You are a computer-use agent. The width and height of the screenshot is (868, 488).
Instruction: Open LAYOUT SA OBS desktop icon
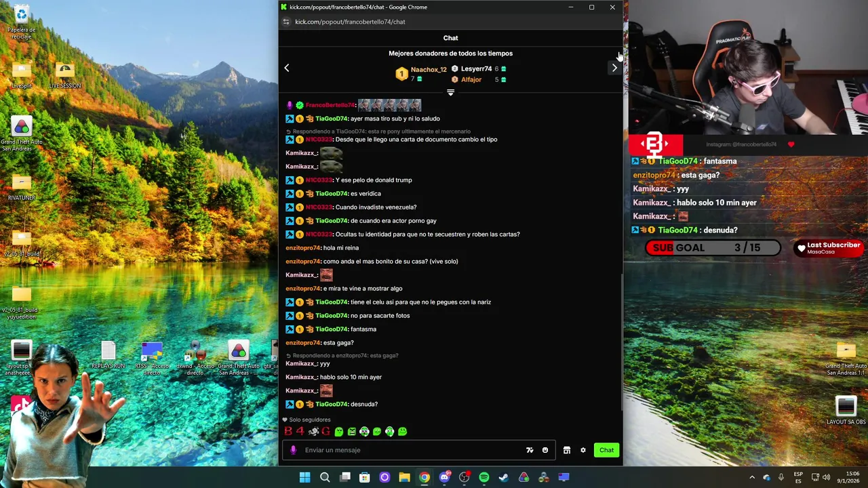pos(846,411)
